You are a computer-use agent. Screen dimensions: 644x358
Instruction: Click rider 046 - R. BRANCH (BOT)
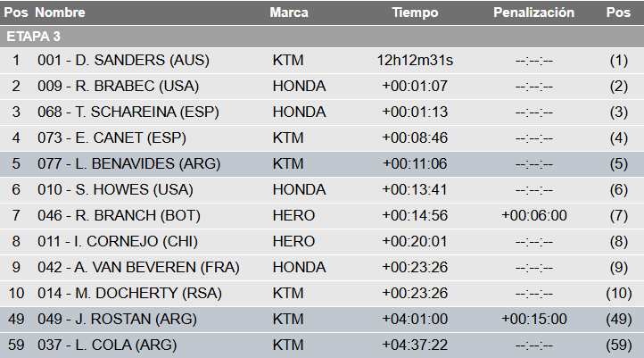tap(119, 216)
